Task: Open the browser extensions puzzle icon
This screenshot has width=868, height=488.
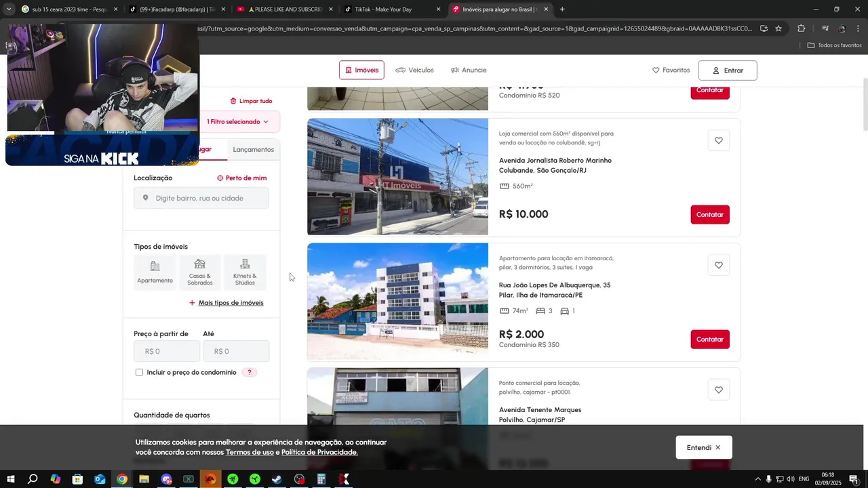Action: coord(802,28)
